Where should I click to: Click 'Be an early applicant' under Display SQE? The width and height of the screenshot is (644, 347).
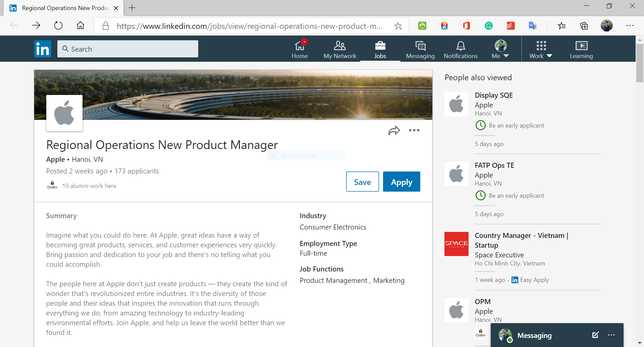coord(516,126)
